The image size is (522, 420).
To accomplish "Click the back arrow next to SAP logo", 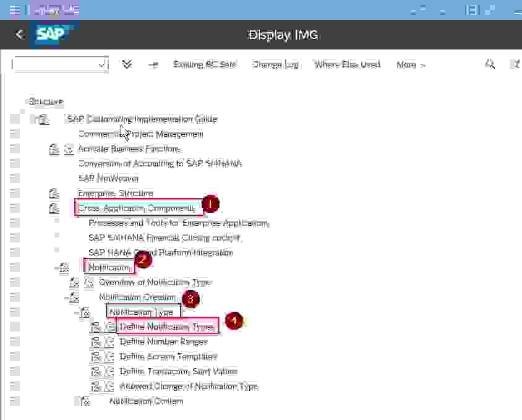I will tap(20, 35).
